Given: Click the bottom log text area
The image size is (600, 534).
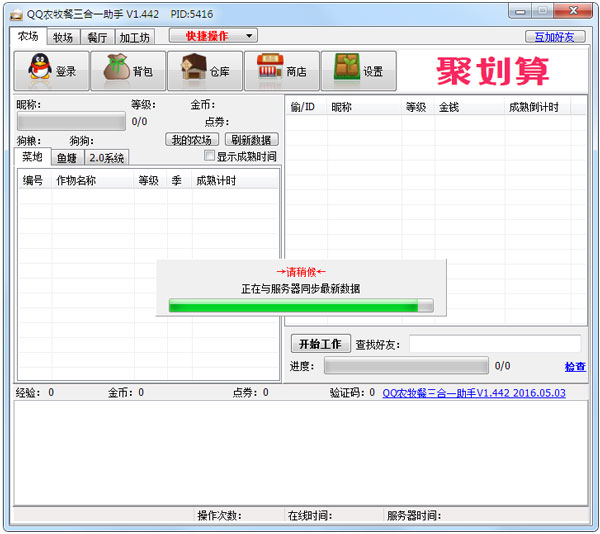Looking at the screenshot, I should click(x=301, y=453).
